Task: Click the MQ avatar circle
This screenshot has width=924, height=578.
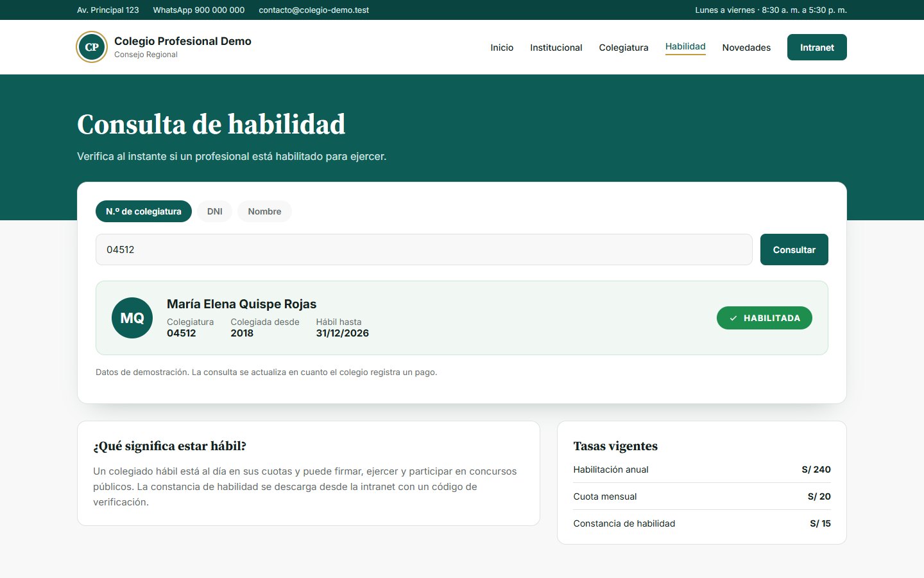Action: pyautogui.click(x=132, y=318)
